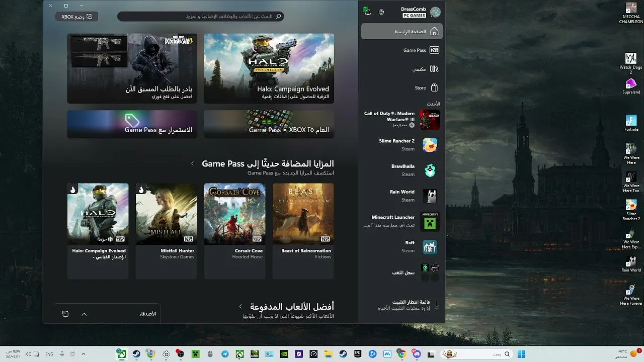Open We Were Here desktop shortcut

(x=631, y=154)
